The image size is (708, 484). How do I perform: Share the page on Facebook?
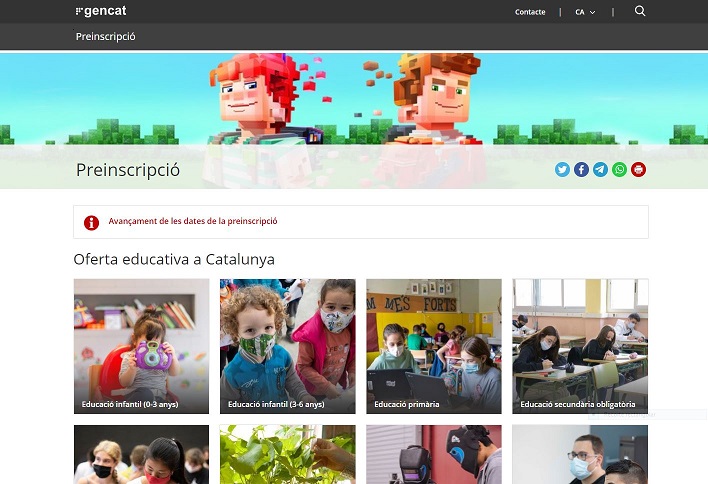click(581, 170)
